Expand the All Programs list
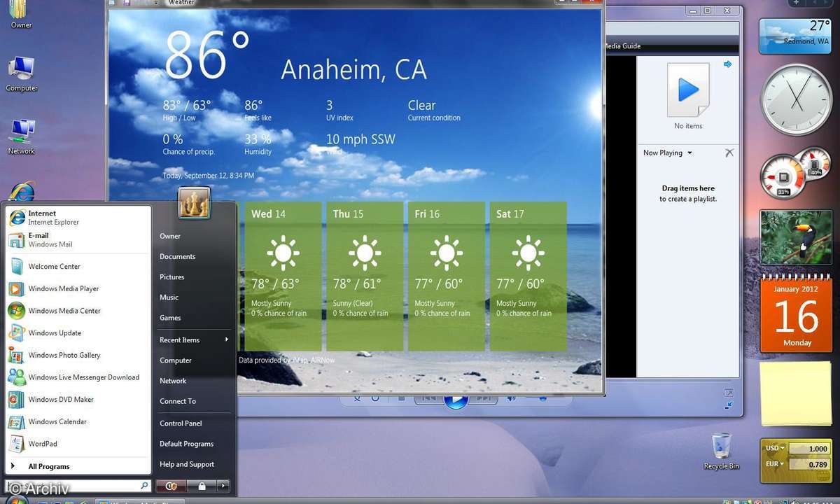 [78, 466]
